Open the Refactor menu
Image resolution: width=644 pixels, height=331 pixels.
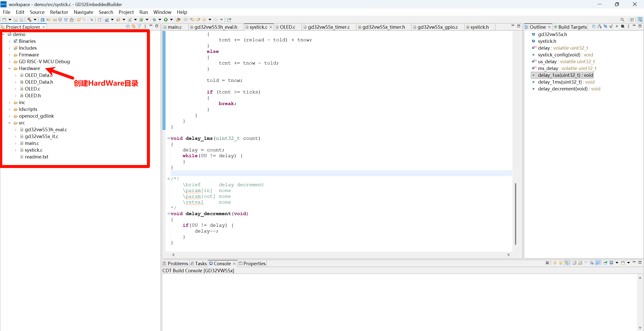coord(59,12)
